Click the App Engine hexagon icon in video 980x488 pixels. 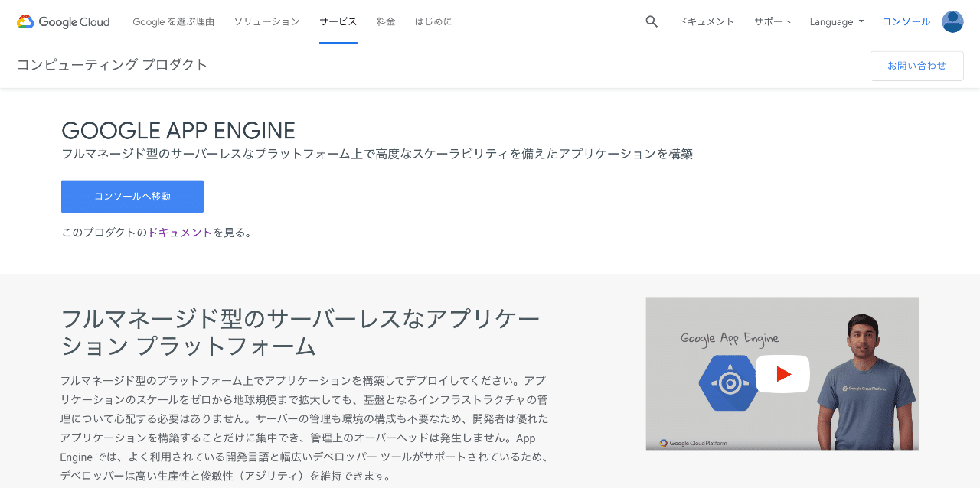(x=728, y=383)
